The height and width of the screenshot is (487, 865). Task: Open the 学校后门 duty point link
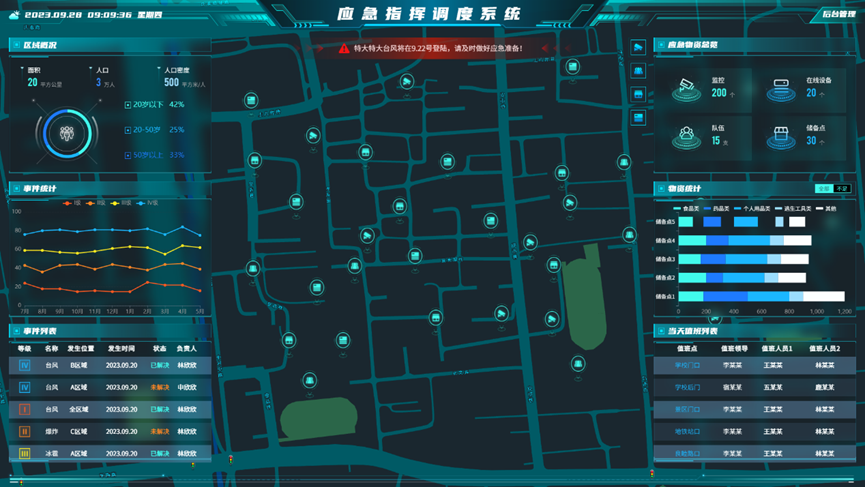[687, 387]
